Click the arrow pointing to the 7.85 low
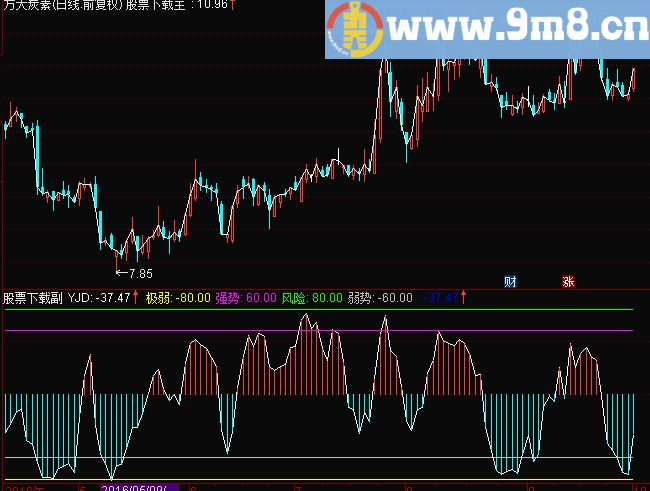The image size is (650, 491). [121, 273]
